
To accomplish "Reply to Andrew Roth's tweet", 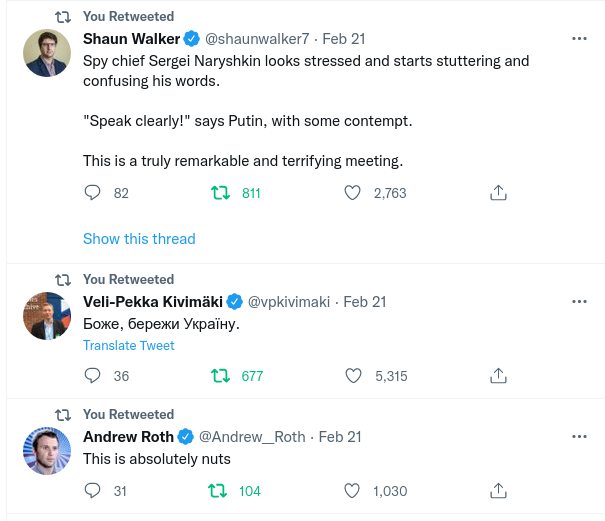I will click(92, 491).
